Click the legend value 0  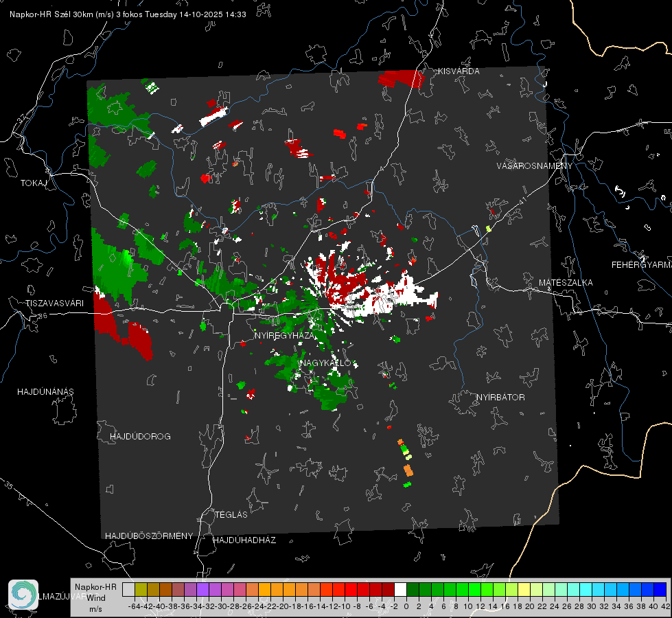[406, 606]
